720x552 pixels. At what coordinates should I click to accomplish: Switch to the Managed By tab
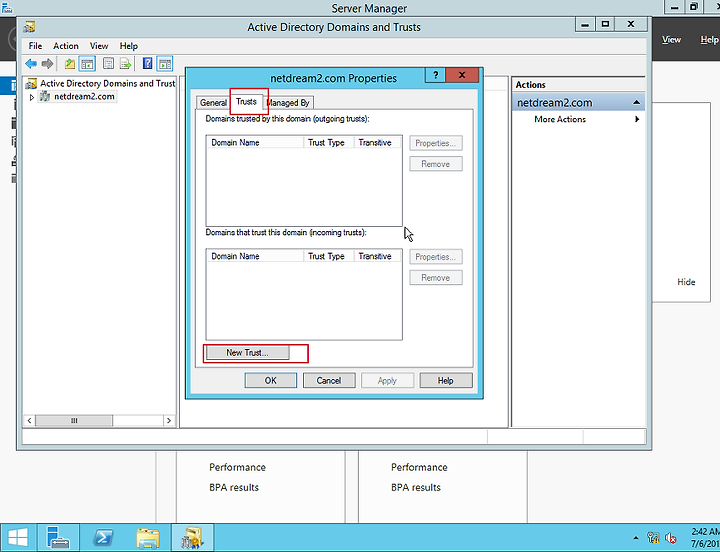pyautogui.click(x=288, y=102)
